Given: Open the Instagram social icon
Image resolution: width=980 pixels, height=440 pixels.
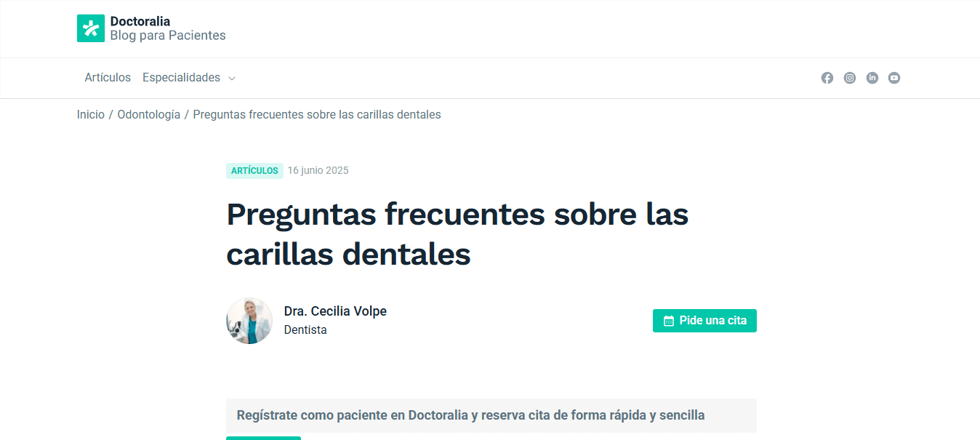Looking at the screenshot, I should 849,78.
